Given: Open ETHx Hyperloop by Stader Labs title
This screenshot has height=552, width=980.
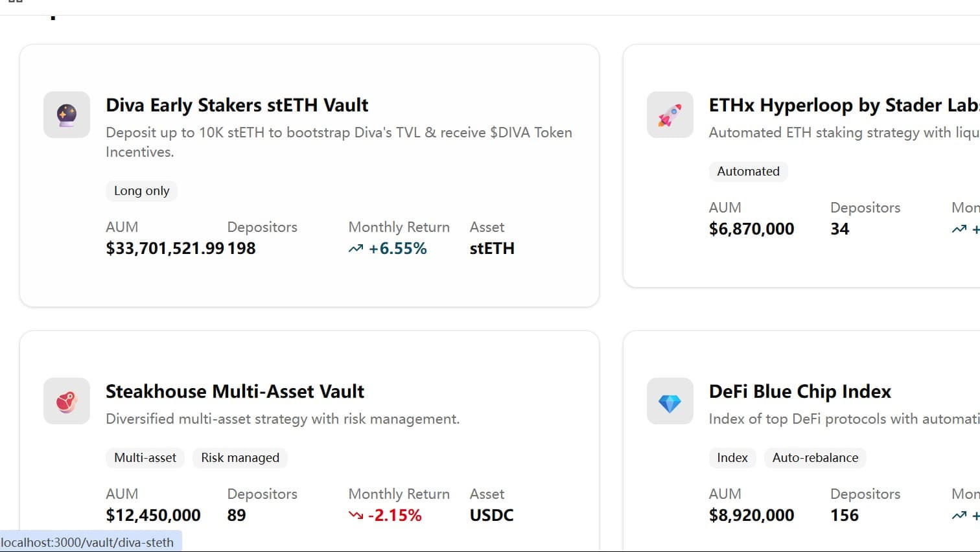Looking at the screenshot, I should [x=843, y=105].
